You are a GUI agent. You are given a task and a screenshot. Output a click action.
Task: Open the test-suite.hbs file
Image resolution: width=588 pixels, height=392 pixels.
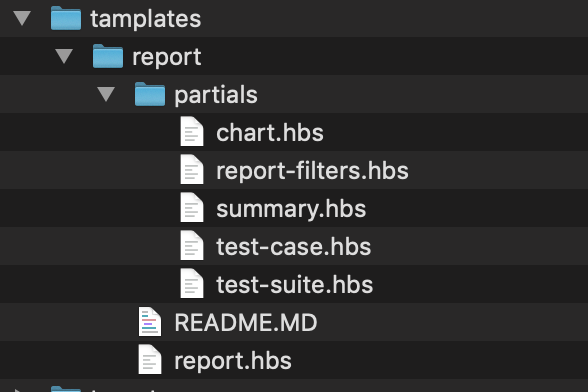(294, 285)
